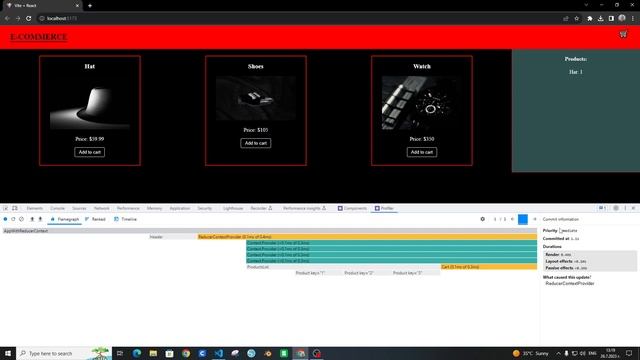
Task: Open the Elements DevTools tab
Action: click(35, 208)
